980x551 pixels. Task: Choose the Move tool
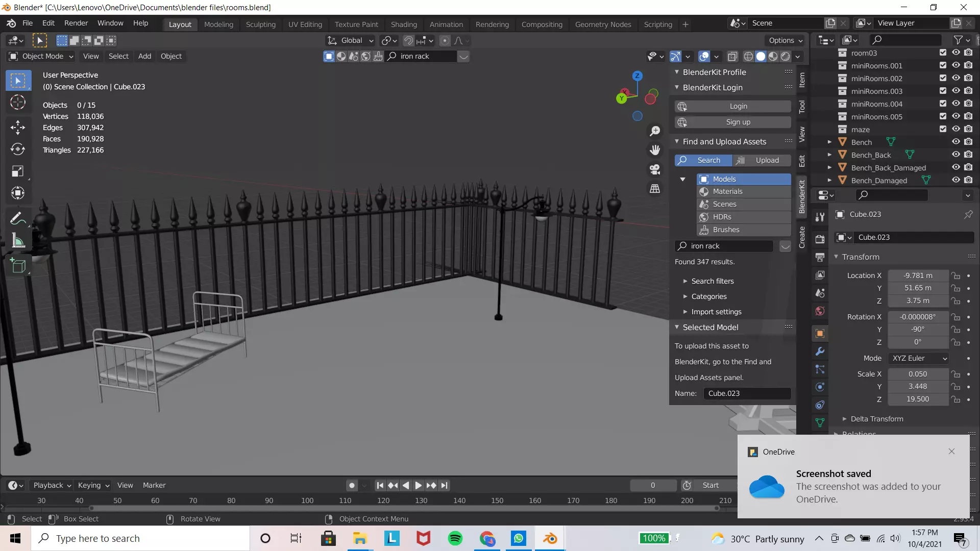(18, 127)
